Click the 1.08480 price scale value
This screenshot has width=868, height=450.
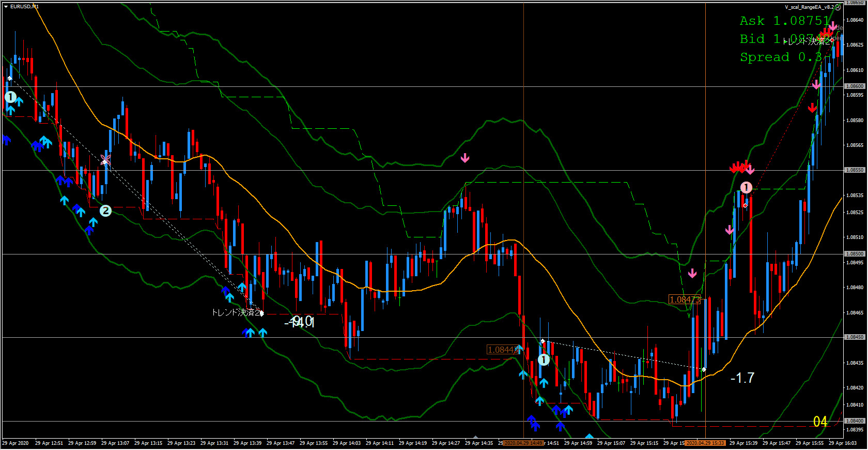[855, 287]
